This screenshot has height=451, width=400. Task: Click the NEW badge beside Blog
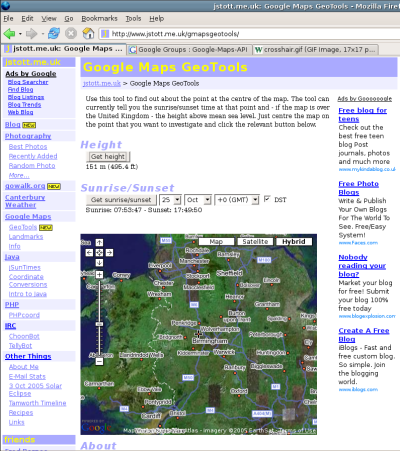pos(29,125)
